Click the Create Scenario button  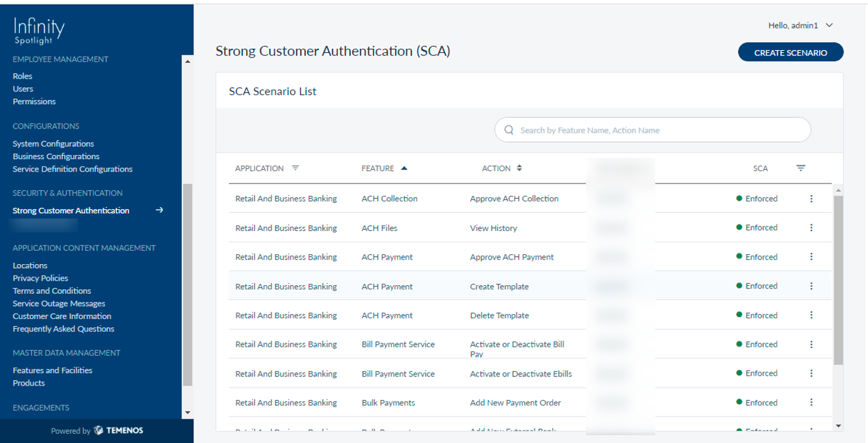point(790,53)
